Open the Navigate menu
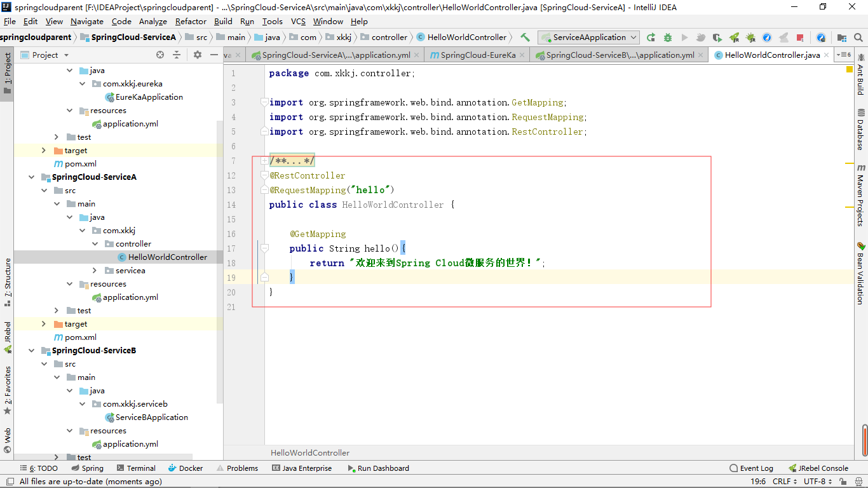 (x=86, y=22)
